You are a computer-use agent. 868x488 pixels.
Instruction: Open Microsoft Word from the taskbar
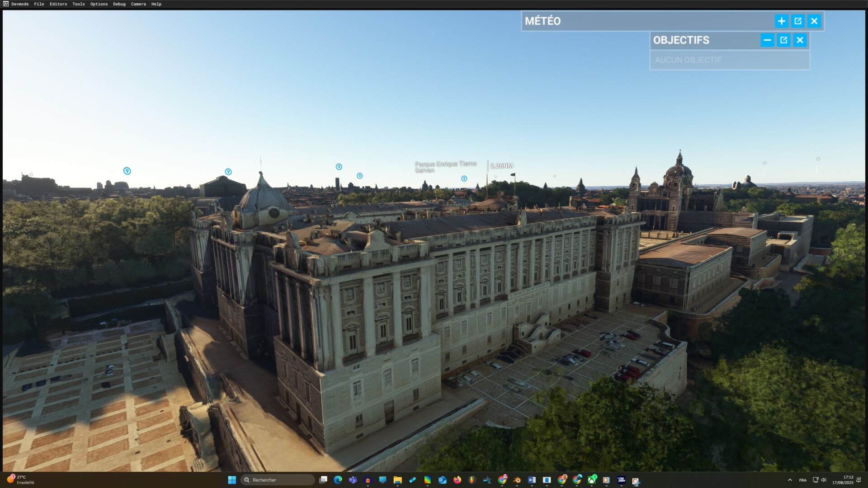point(532,480)
